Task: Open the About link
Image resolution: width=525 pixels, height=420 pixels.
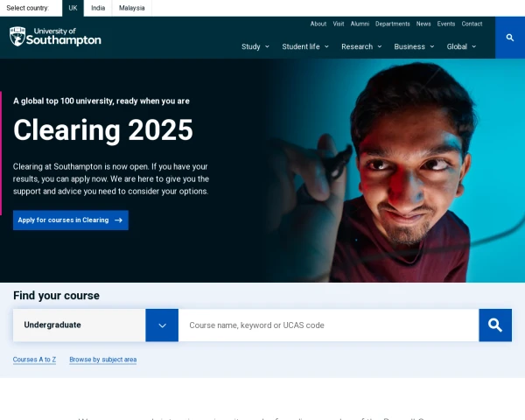Action: [318, 24]
